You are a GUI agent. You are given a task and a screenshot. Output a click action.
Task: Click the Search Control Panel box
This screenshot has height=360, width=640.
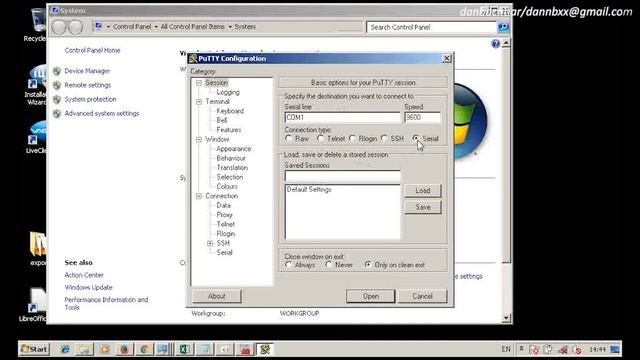click(431, 27)
